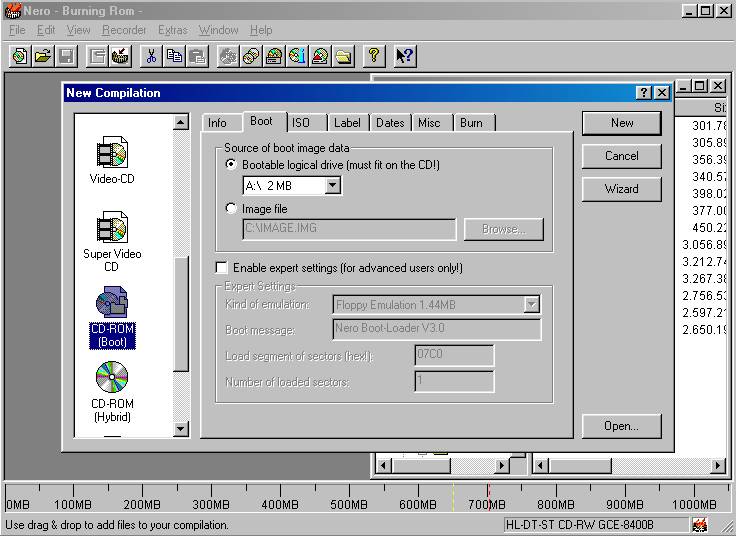Enable expert settings checkbox

(x=221, y=268)
